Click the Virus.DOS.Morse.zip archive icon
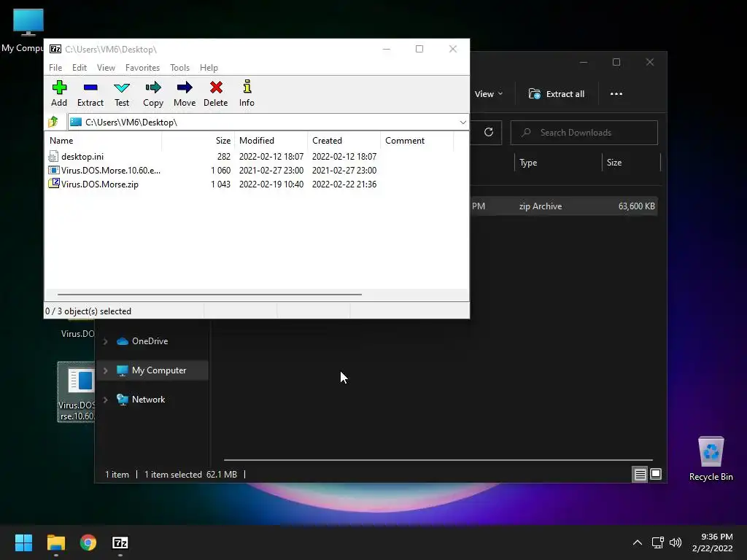Viewport: 747px width, 560px height. 54,184
